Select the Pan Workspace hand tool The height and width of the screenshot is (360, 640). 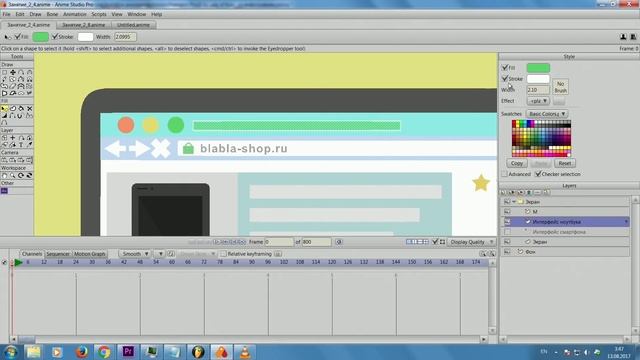tap(4, 176)
